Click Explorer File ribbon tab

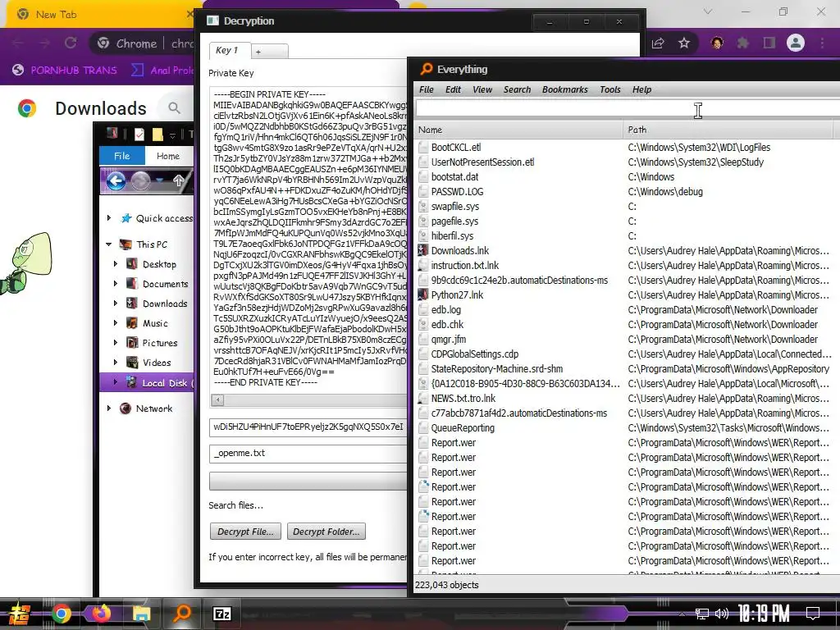(x=122, y=156)
